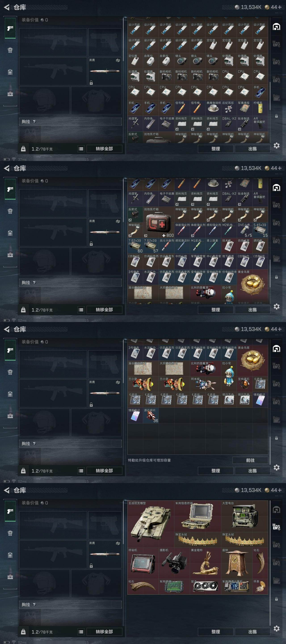Expand 胸挂 help question mark, tank-model screen
Screen dimensions: 286x644
pyautogui.click(x=34, y=604)
